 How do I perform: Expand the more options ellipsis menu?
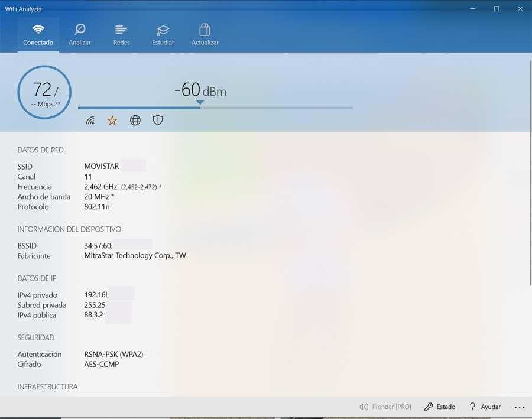coord(520,407)
